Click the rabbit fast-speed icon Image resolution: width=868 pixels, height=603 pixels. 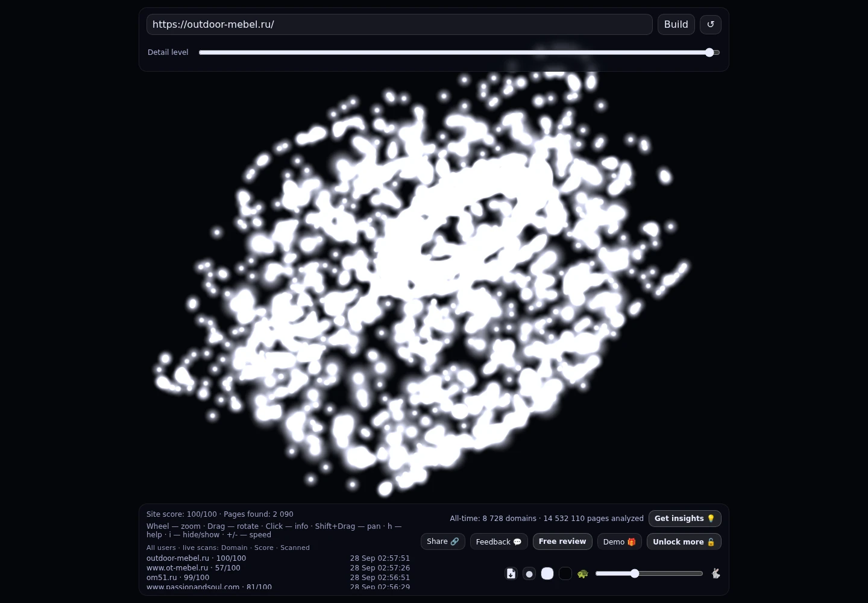click(x=715, y=573)
